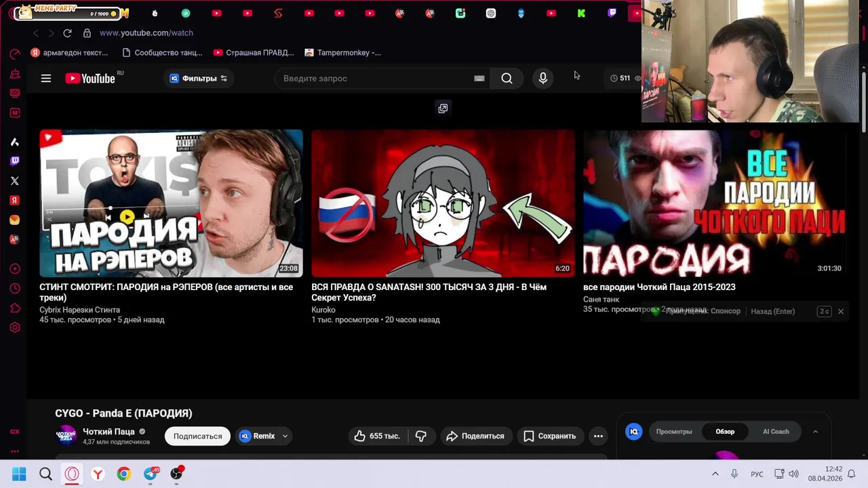
Task: Open Telegram from the taskbar
Action: click(150, 474)
